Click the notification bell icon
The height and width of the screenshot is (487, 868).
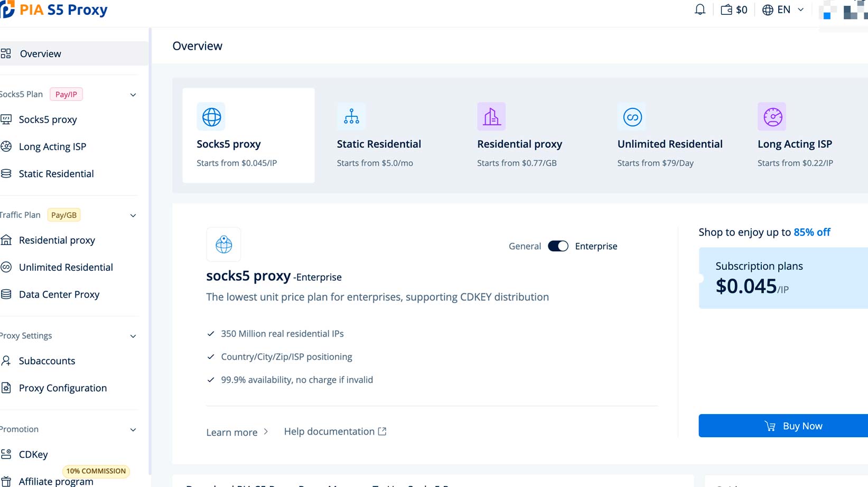tap(699, 10)
